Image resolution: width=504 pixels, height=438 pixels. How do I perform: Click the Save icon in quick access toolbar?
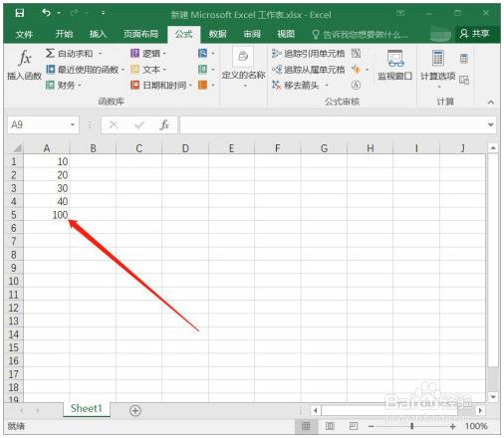tap(20, 13)
